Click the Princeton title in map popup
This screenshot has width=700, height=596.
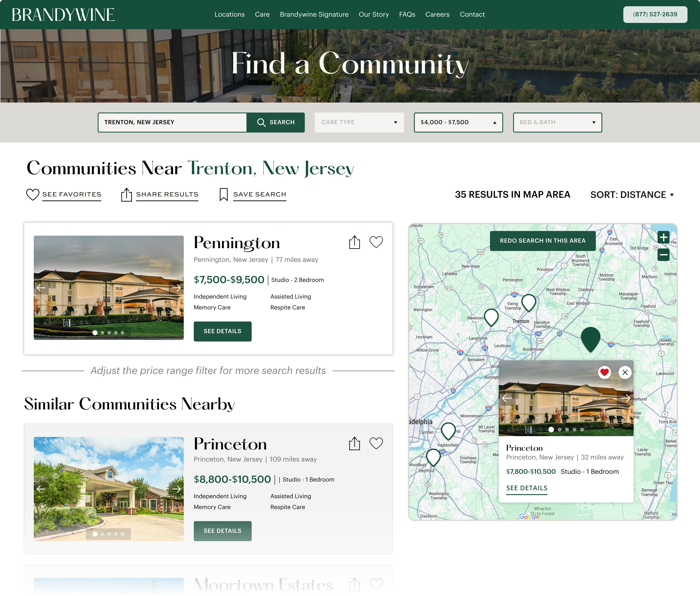[524, 448]
